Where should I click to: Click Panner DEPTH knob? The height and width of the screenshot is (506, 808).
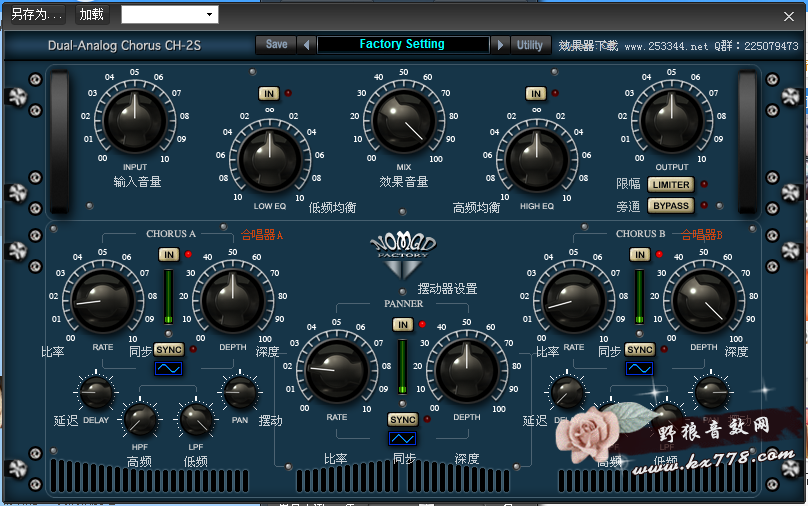click(x=467, y=370)
